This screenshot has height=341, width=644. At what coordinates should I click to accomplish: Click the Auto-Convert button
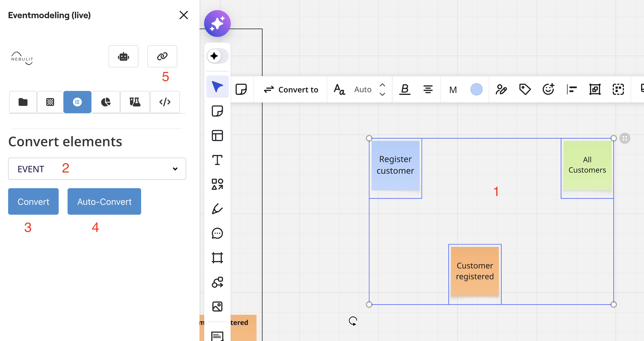pos(104,202)
